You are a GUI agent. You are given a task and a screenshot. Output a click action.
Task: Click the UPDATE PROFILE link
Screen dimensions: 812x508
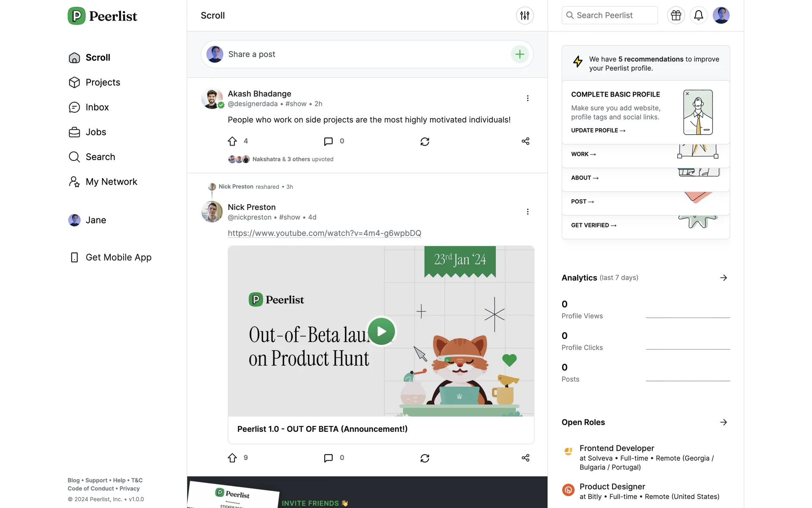click(598, 130)
